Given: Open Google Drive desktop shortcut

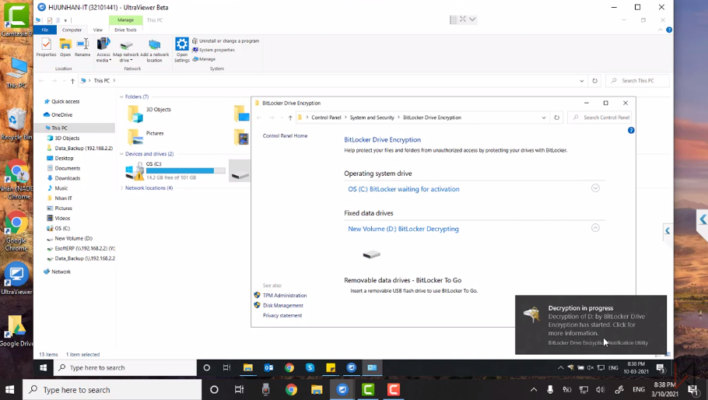Looking at the screenshot, I should (16, 331).
